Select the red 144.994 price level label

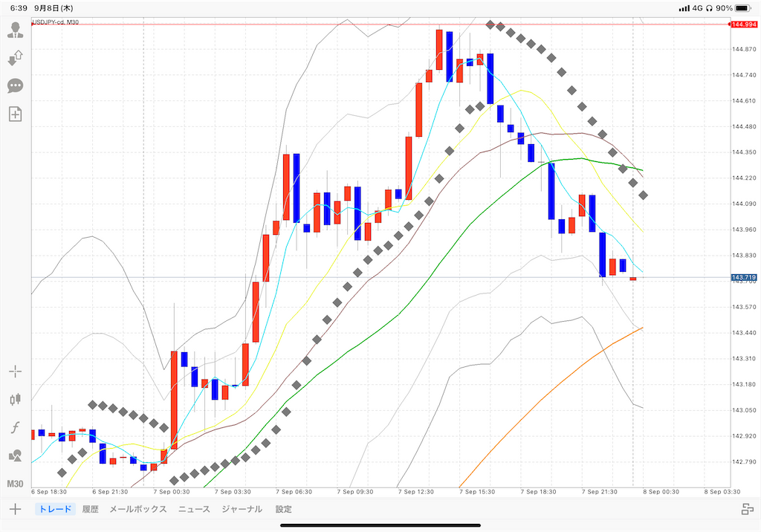point(744,25)
